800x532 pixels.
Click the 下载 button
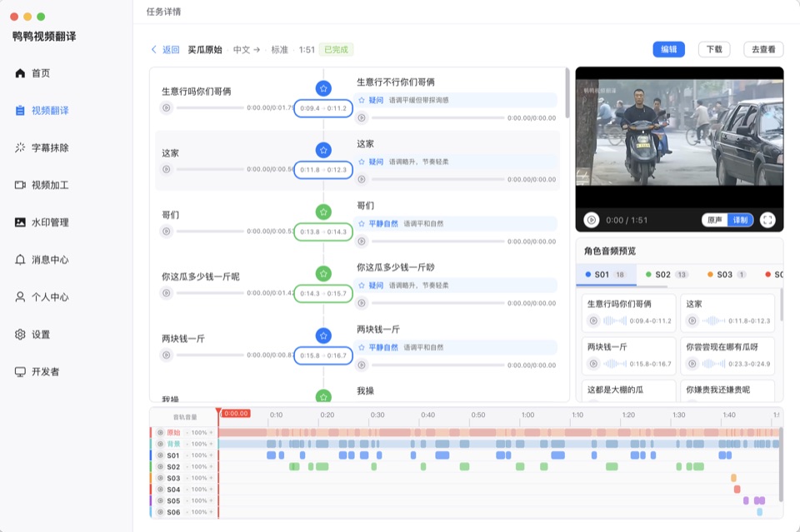pyautogui.click(x=714, y=49)
